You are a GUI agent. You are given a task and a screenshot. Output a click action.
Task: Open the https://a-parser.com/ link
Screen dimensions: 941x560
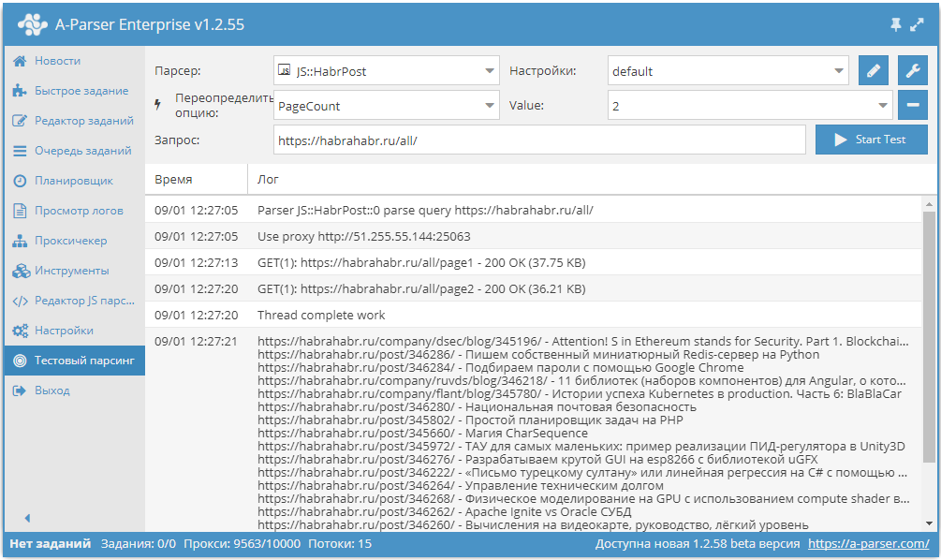tap(868, 544)
